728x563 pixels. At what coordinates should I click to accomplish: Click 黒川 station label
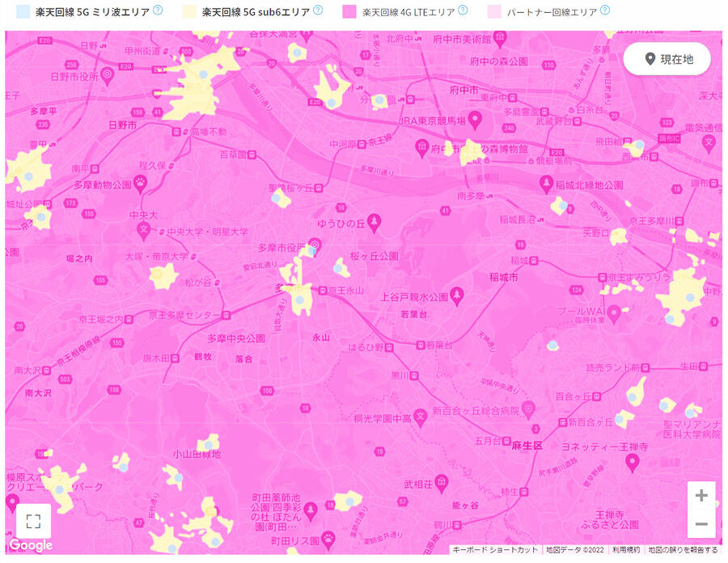400,375
